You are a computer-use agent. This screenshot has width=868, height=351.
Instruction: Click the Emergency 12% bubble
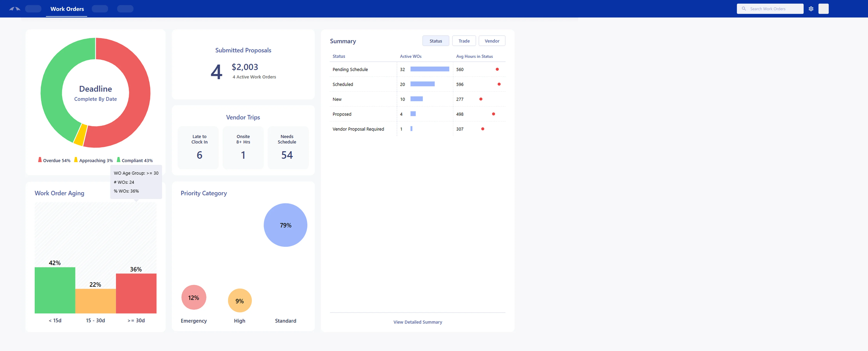[x=194, y=297]
